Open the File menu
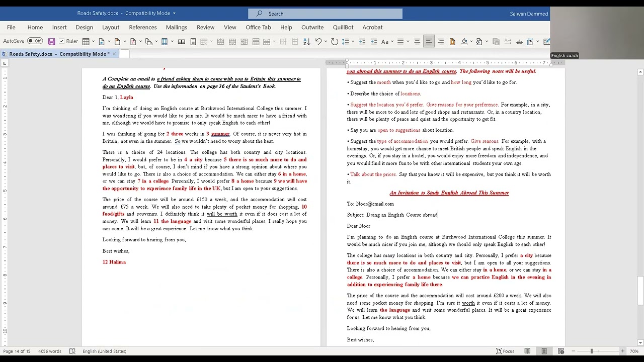The image size is (644, 362). [x=11, y=27]
